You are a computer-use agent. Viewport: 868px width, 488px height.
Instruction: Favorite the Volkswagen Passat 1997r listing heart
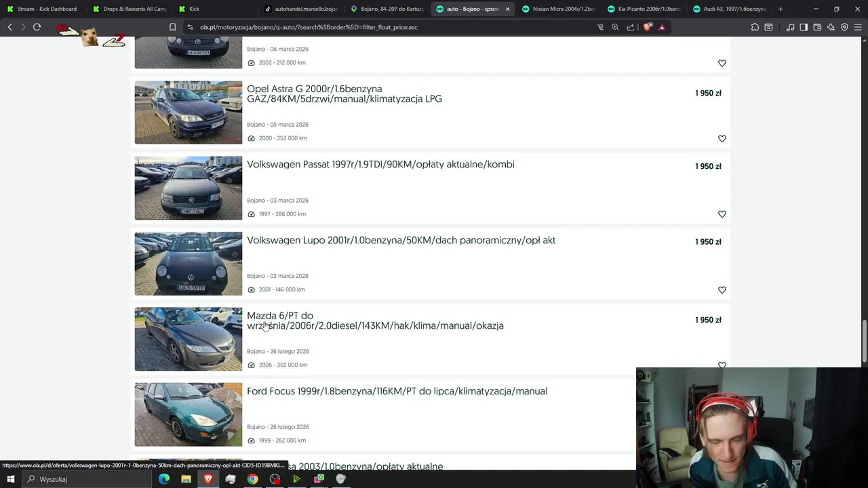(722, 214)
